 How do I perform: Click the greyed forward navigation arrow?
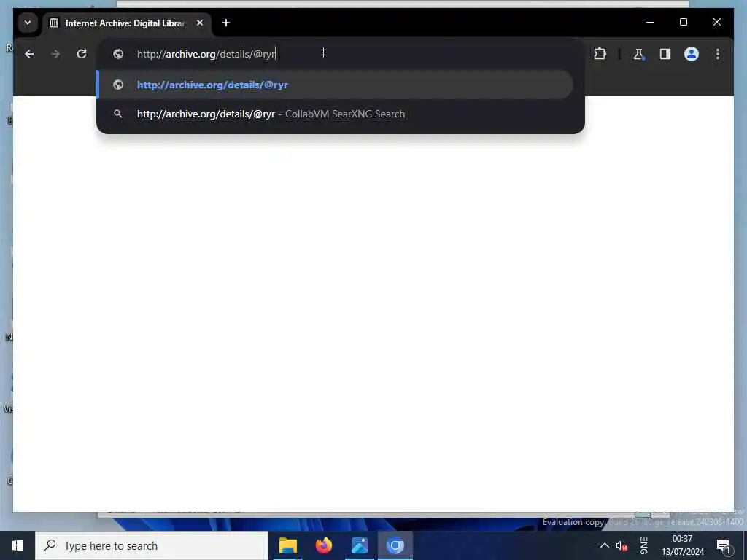click(x=55, y=54)
